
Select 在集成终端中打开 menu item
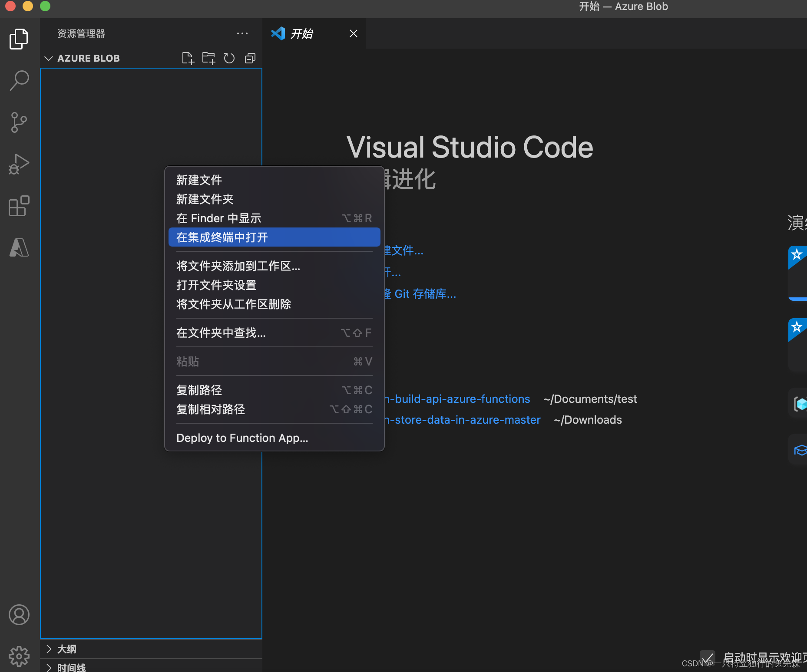pyautogui.click(x=274, y=237)
